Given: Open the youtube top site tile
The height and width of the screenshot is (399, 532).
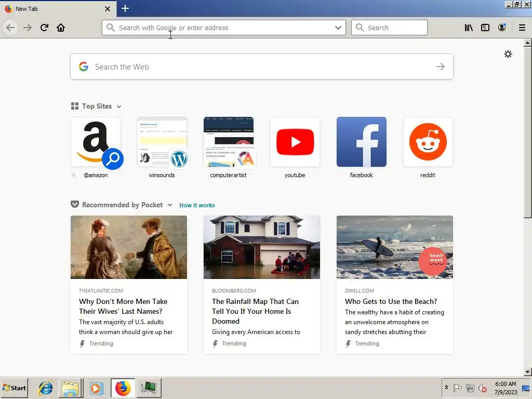Looking at the screenshot, I should click(295, 142).
